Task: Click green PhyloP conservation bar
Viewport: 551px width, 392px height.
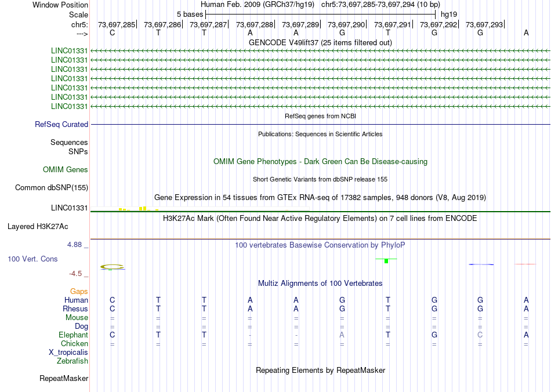Action: pos(386,260)
